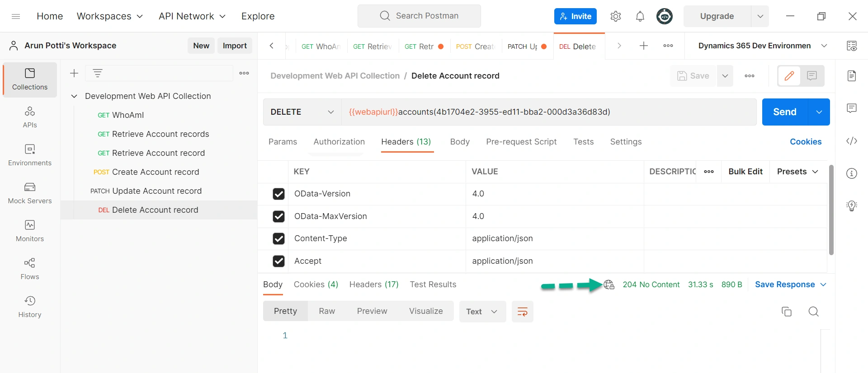The width and height of the screenshot is (868, 373).
Task: Open the Dynamics 365 environment selector
Action: [x=763, y=46]
